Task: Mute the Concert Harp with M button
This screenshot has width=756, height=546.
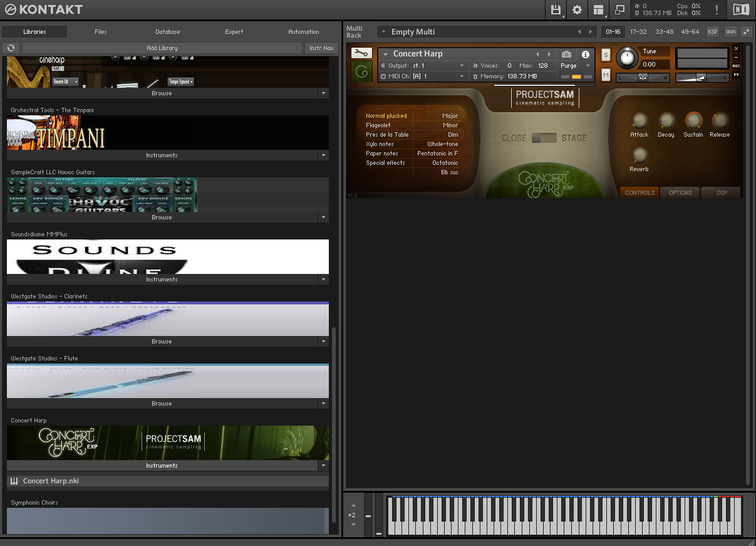Action: [606, 75]
